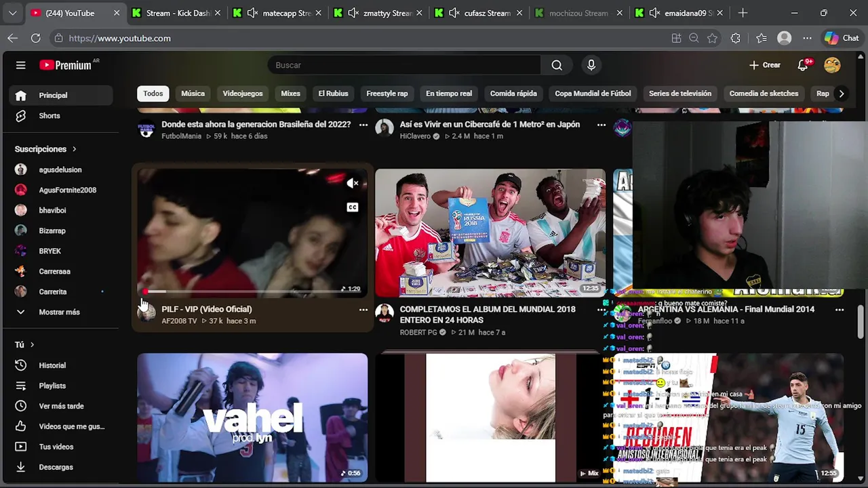Open the Principal home sidebar item

[61, 96]
